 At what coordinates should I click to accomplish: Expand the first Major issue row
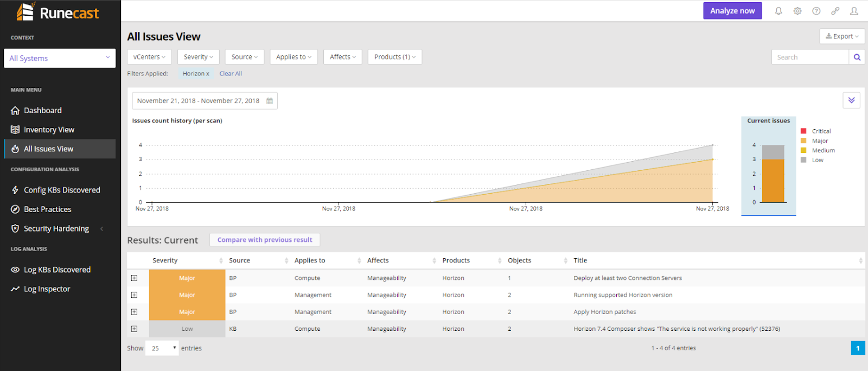point(134,278)
